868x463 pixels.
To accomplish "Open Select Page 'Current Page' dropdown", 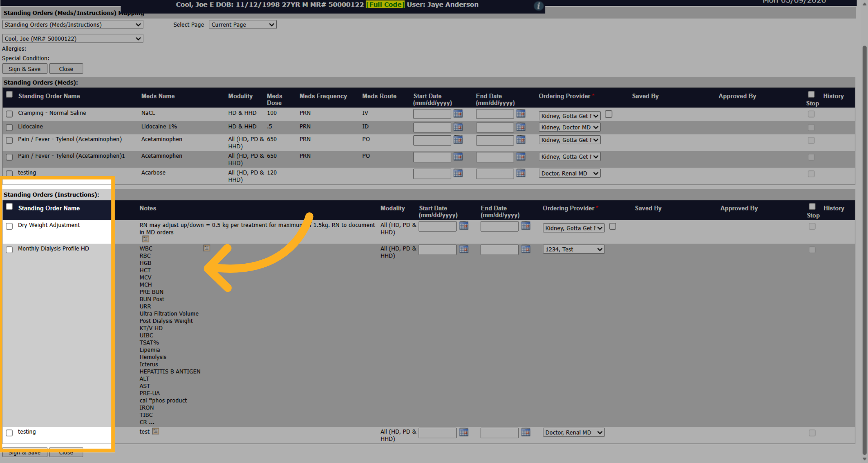I will [x=243, y=25].
